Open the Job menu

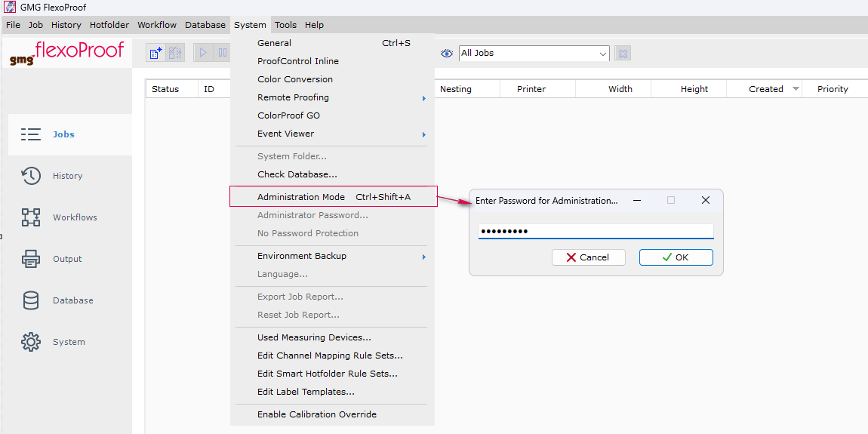36,25
